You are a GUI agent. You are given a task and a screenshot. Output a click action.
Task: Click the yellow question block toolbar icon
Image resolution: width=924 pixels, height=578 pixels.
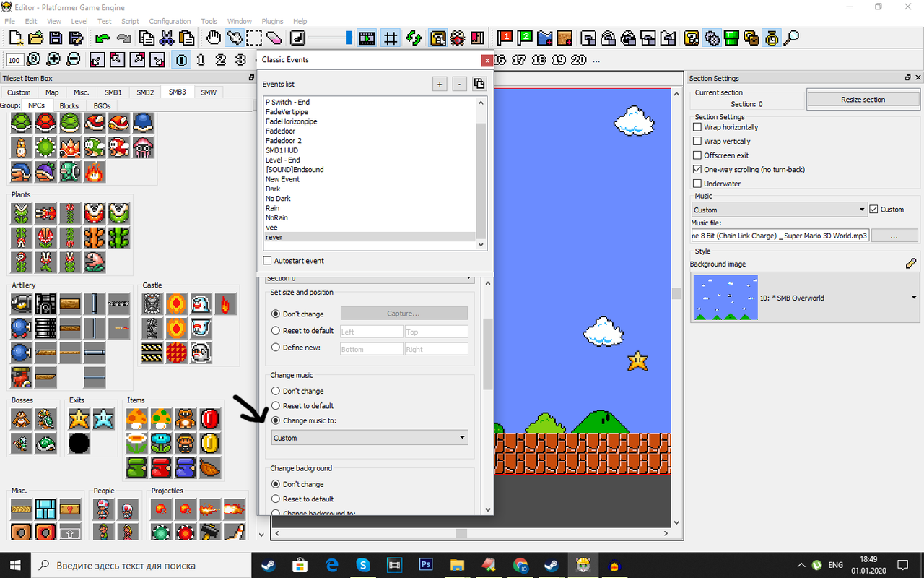click(x=692, y=38)
